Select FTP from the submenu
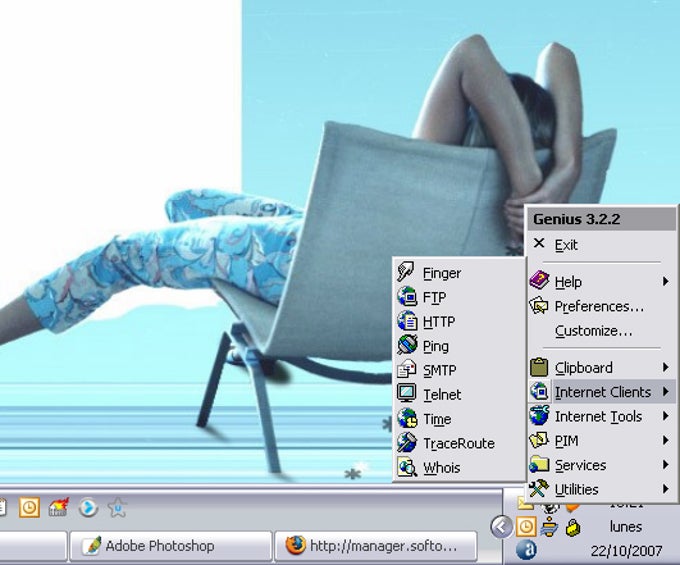This screenshot has height=565, width=680. 459,297
